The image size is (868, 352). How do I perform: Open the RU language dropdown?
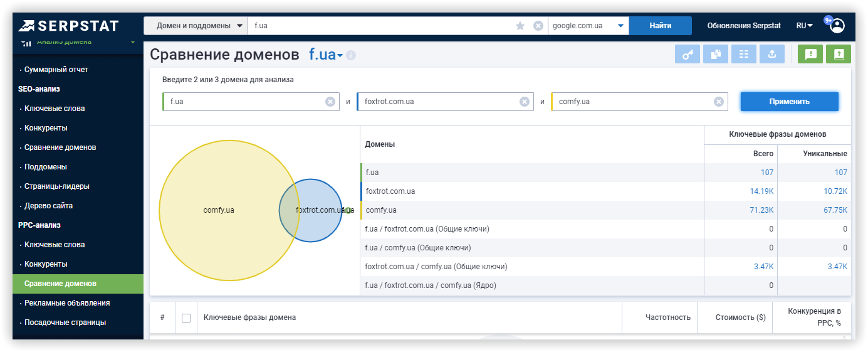(805, 26)
